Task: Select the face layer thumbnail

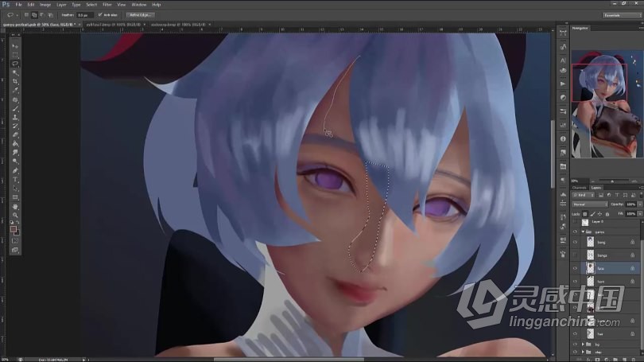Action: point(590,269)
